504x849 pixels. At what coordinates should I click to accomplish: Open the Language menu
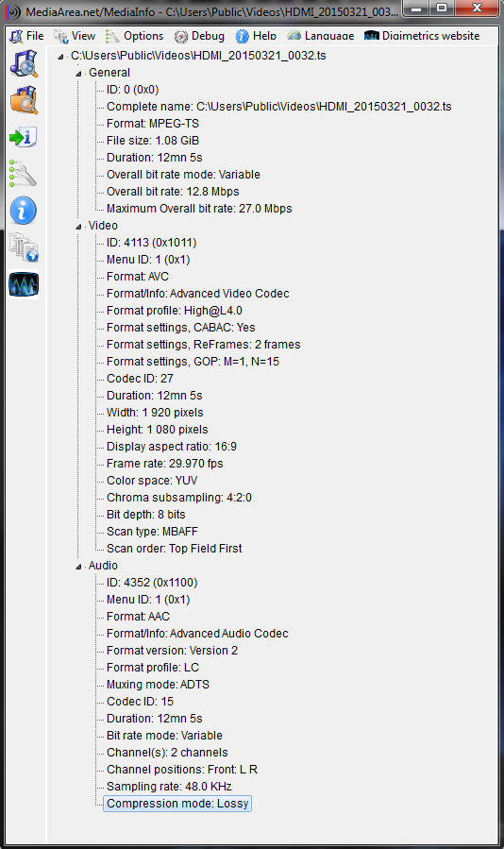(321, 36)
